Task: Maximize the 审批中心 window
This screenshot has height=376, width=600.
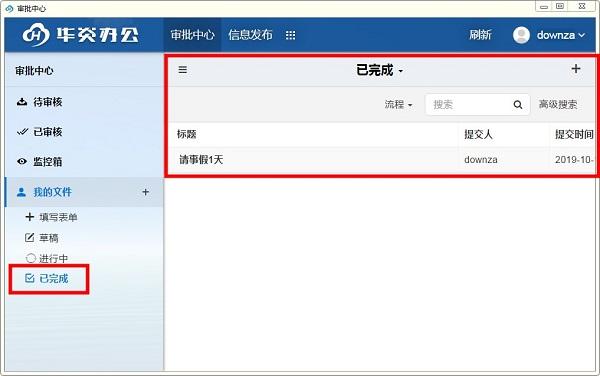Action: click(560, 6)
